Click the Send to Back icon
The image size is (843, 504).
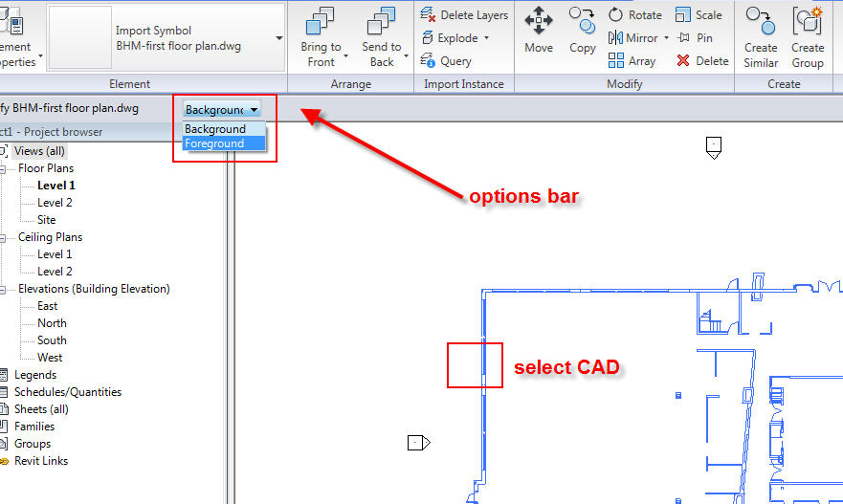(381, 21)
